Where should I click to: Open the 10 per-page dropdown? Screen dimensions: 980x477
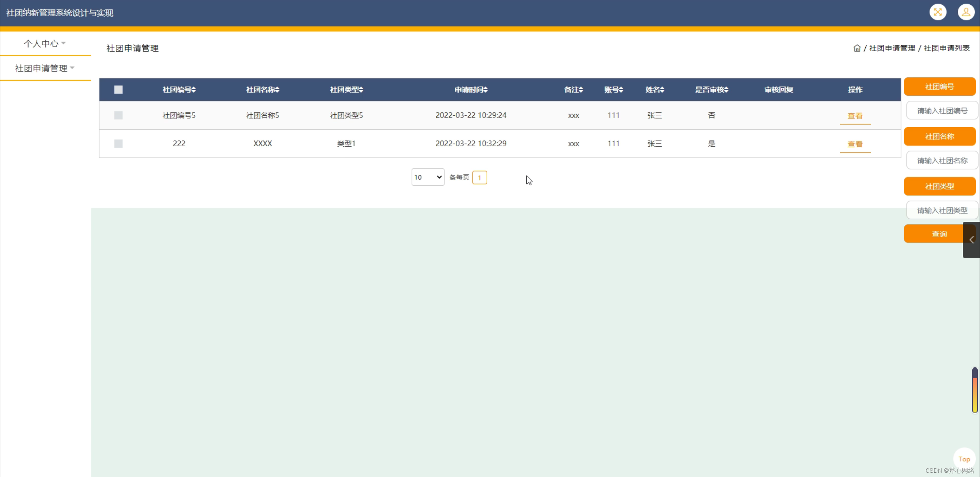pos(427,177)
